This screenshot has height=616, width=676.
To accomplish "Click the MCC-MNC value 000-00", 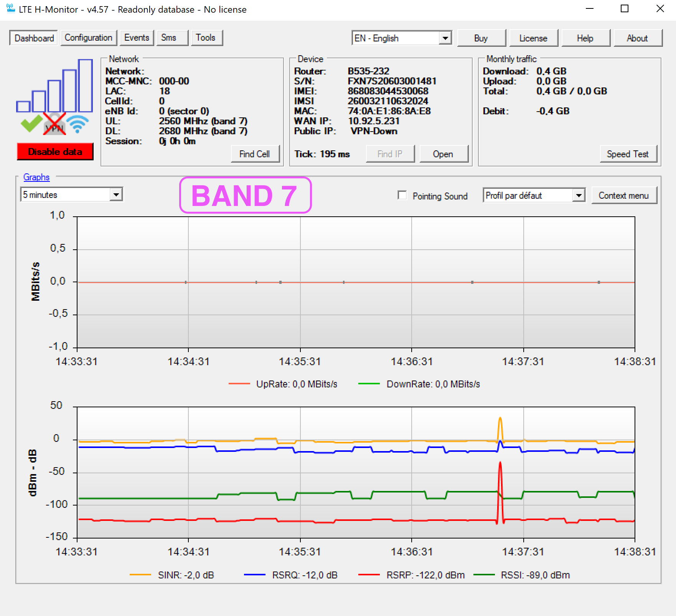I will 174,81.
